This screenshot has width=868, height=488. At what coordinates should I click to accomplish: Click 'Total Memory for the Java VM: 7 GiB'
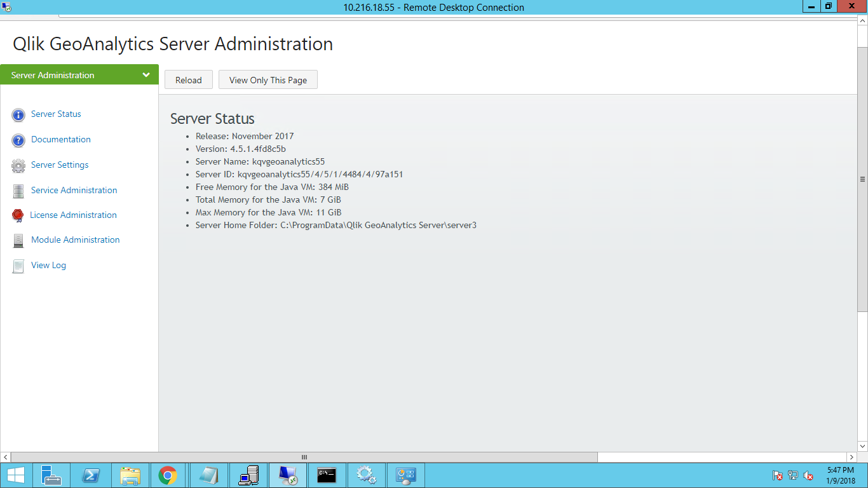coord(268,200)
